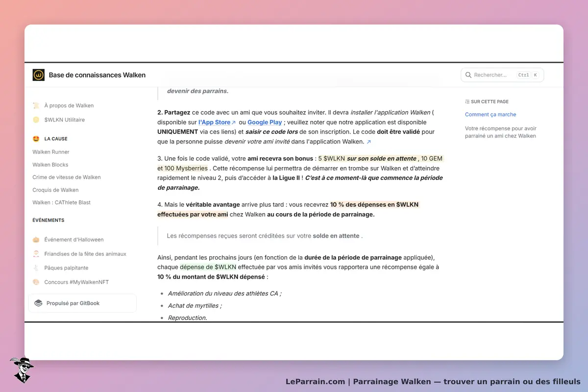
Task: Open Pâques palpitante page
Action: tap(67, 268)
